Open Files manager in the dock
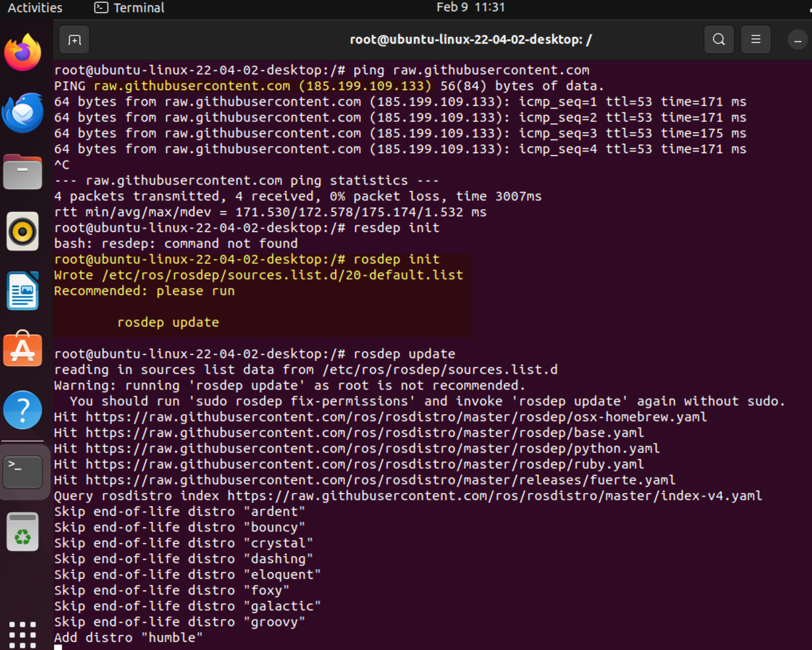This screenshot has height=650, width=812. tap(23, 172)
